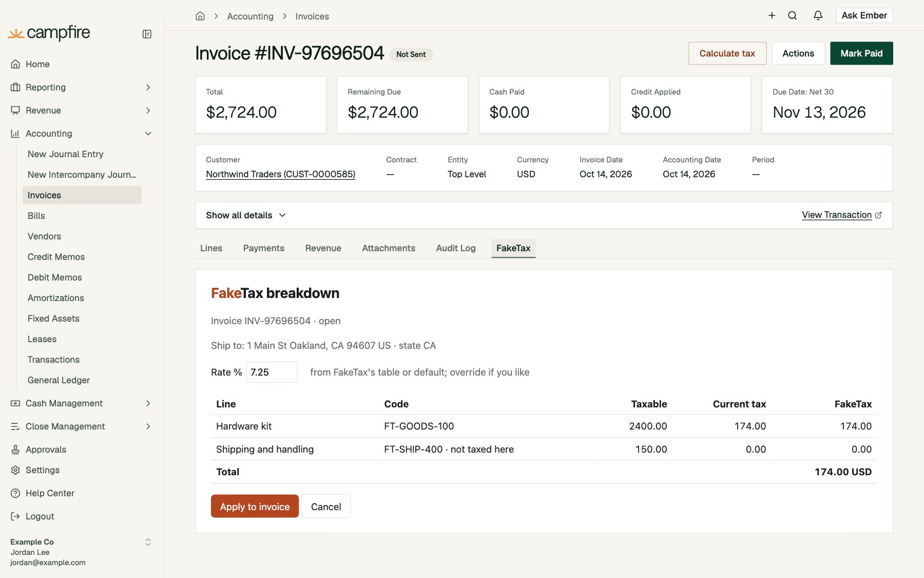
Task: Click the Ask Ember button
Action: [x=864, y=15]
